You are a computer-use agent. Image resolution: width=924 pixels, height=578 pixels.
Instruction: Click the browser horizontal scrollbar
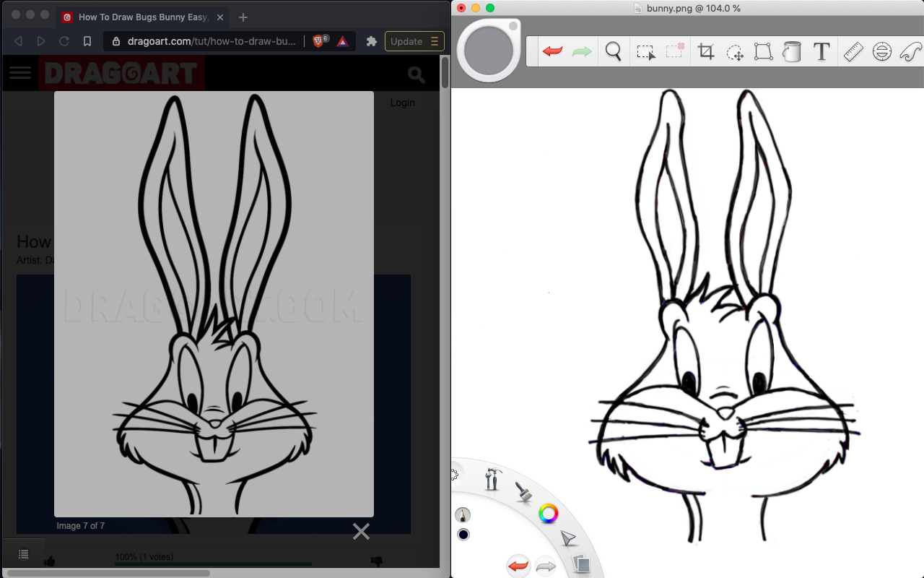click(x=108, y=573)
